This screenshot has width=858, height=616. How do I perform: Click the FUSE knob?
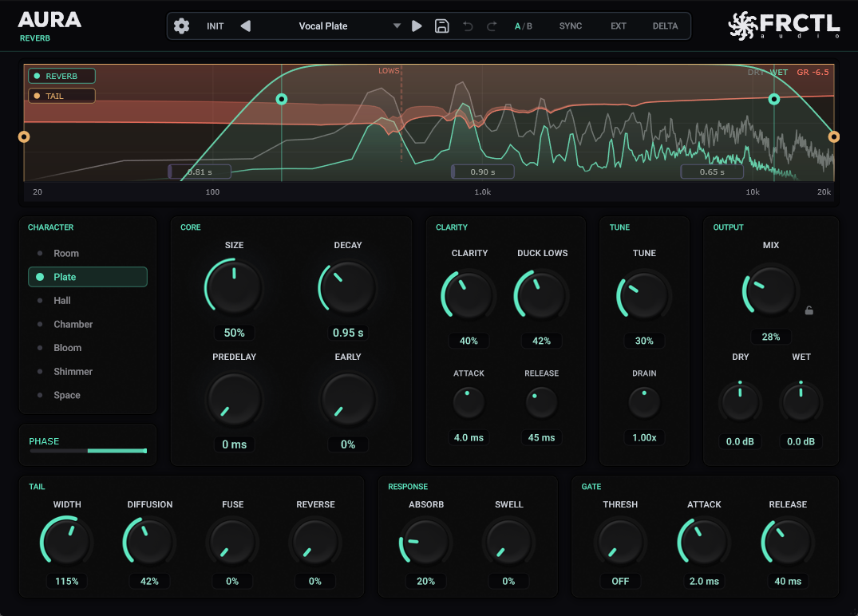tap(232, 541)
